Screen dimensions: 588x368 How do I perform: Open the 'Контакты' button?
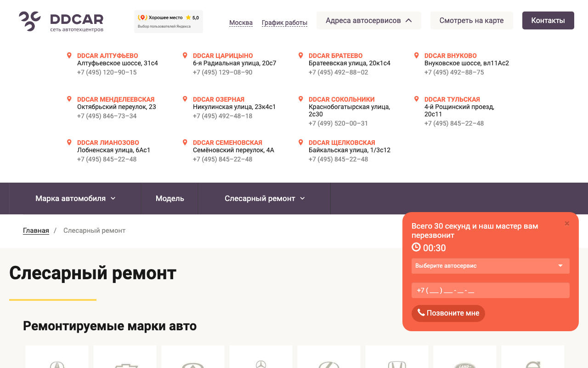[x=548, y=21]
